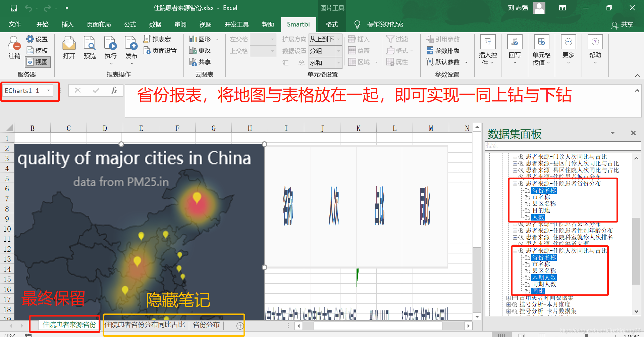Click the select-all corner of the grid
Viewport: 644px width, 337px height.
[9, 128]
